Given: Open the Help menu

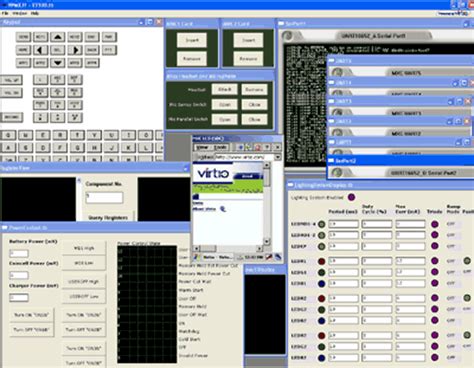Looking at the screenshot, I should pyautogui.click(x=35, y=13).
